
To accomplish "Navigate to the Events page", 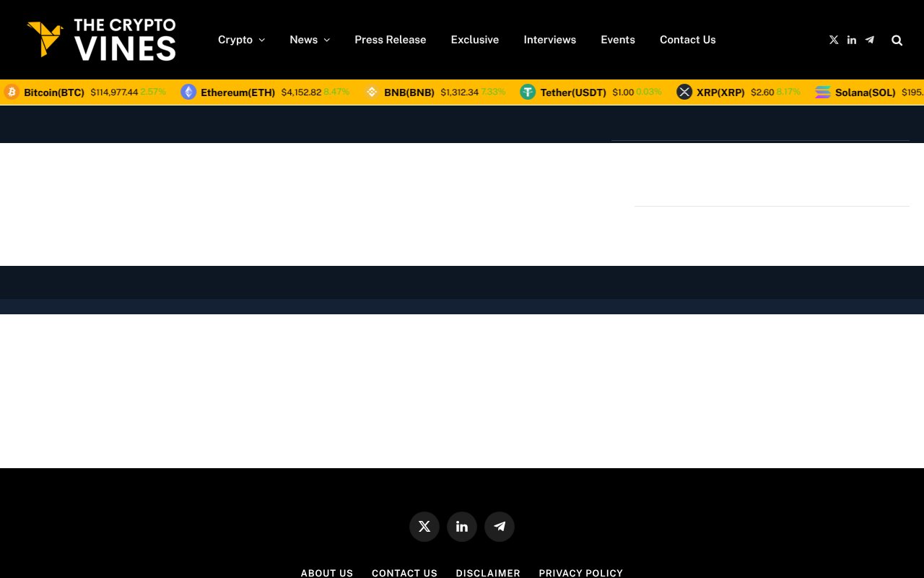I will click(x=618, y=40).
